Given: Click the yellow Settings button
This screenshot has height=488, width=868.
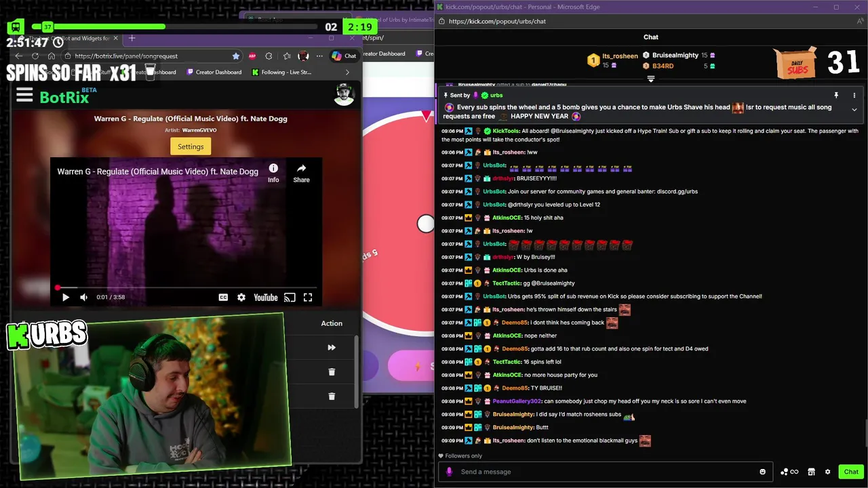Looking at the screenshot, I should pyautogui.click(x=191, y=146).
